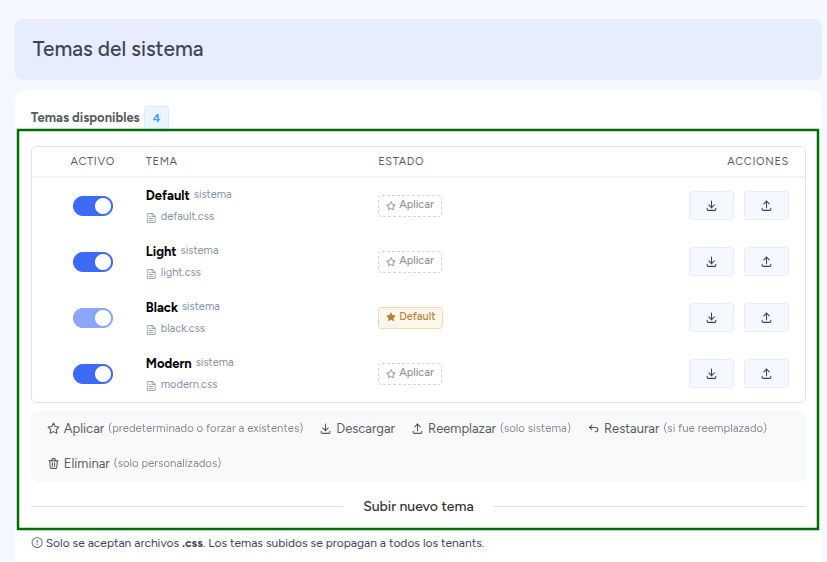Image resolution: width=827 pixels, height=562 pixels.
Task: Apply the Light theme
Action: click(x=410, y=261)
